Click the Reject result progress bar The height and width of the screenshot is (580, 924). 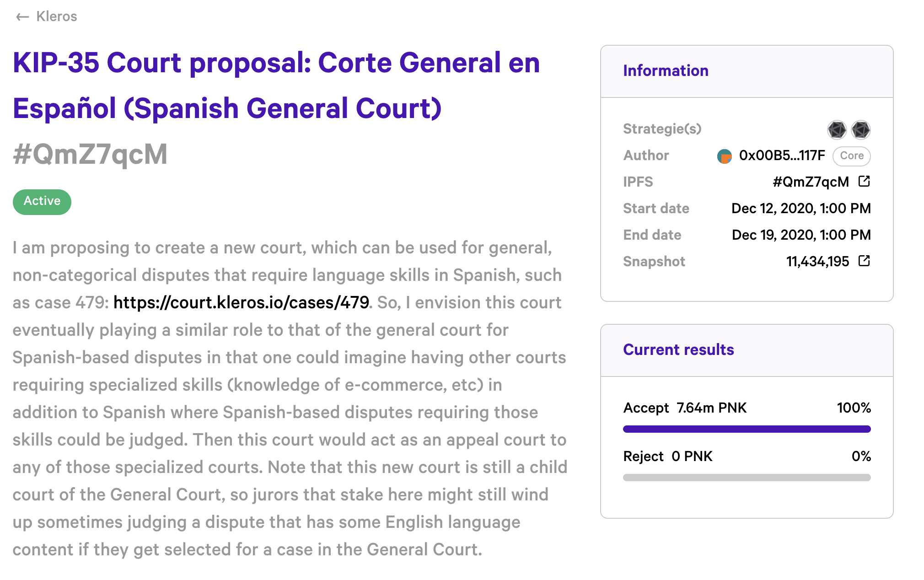[747, 478]
